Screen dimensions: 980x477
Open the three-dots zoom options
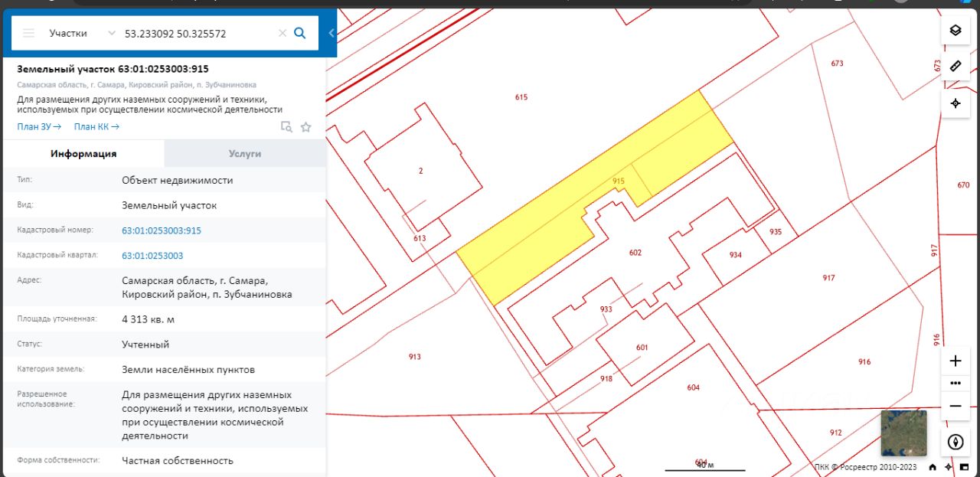point(955,383)
